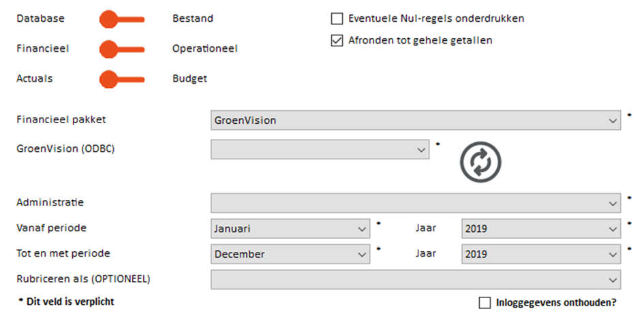Open the Jaar dropdown beside December
This screenshot has width=644, height=326.
point(541,254)
